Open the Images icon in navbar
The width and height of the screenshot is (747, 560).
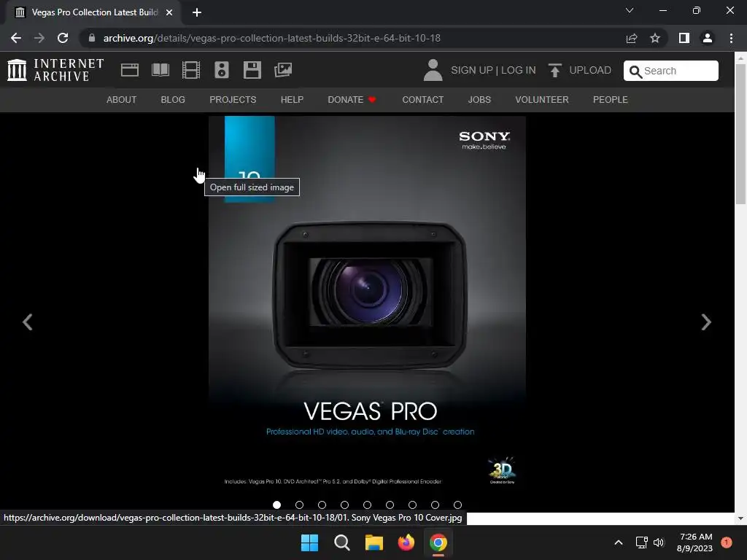(283, 70)
